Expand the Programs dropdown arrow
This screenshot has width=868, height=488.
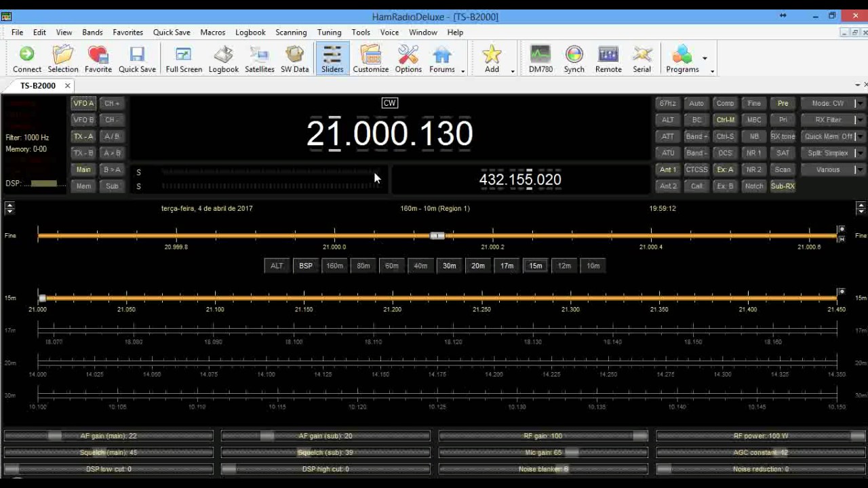[704, 59]
